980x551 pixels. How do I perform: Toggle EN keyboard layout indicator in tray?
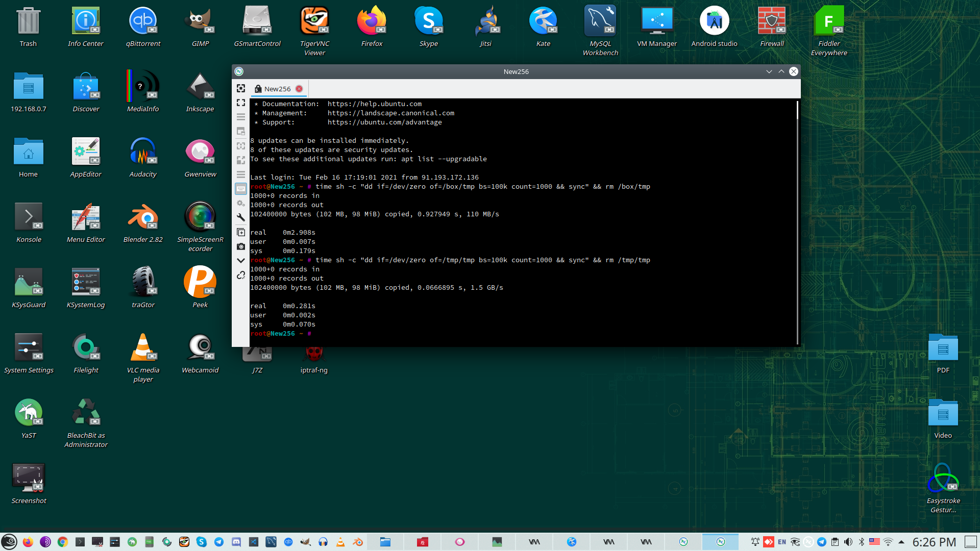[782, 542]
